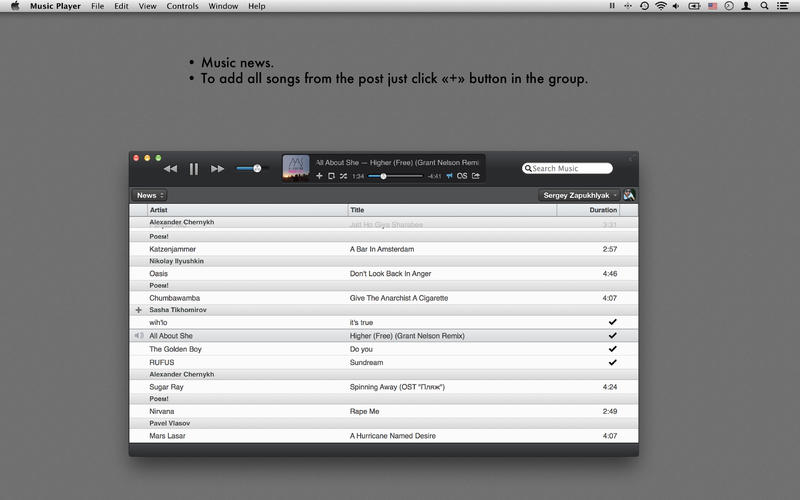Click now playing song title text
The image size is (800, 500).
[x=397, y=162]
